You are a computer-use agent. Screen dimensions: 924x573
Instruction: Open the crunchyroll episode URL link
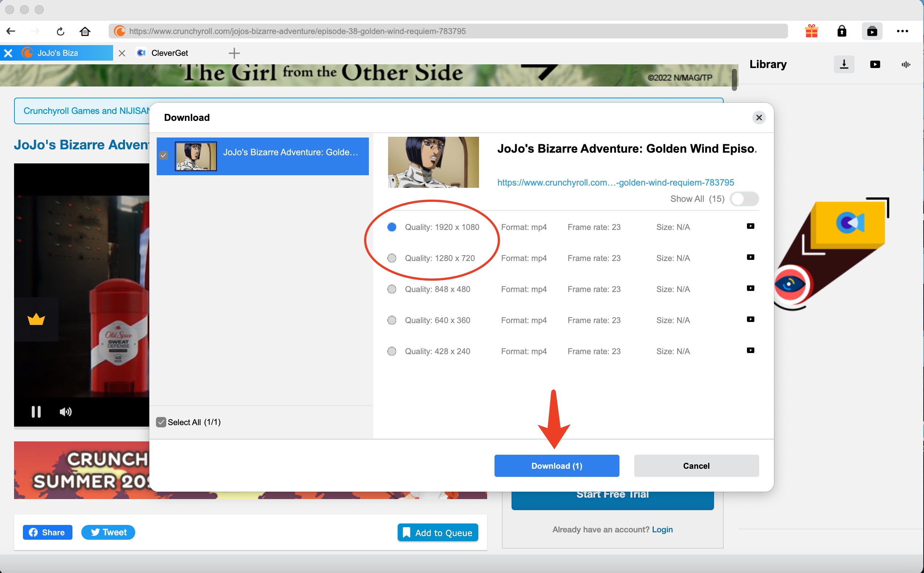point(615,183)
